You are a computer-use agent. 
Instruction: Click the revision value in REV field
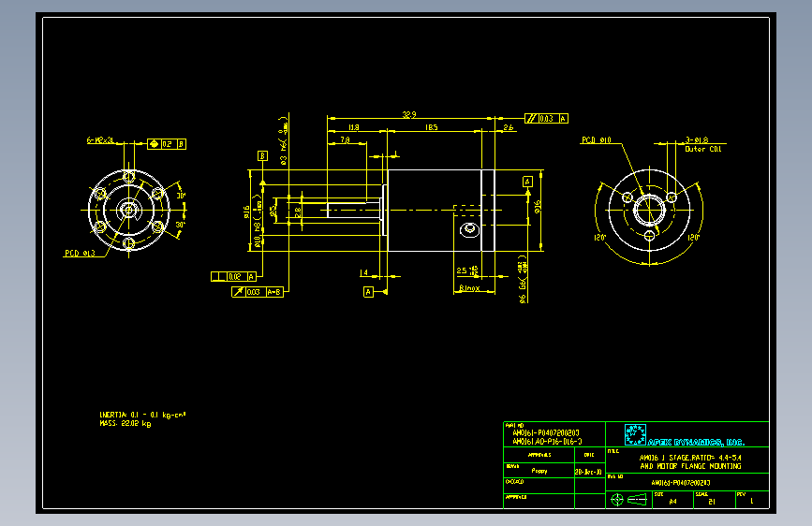pos(752,501)
